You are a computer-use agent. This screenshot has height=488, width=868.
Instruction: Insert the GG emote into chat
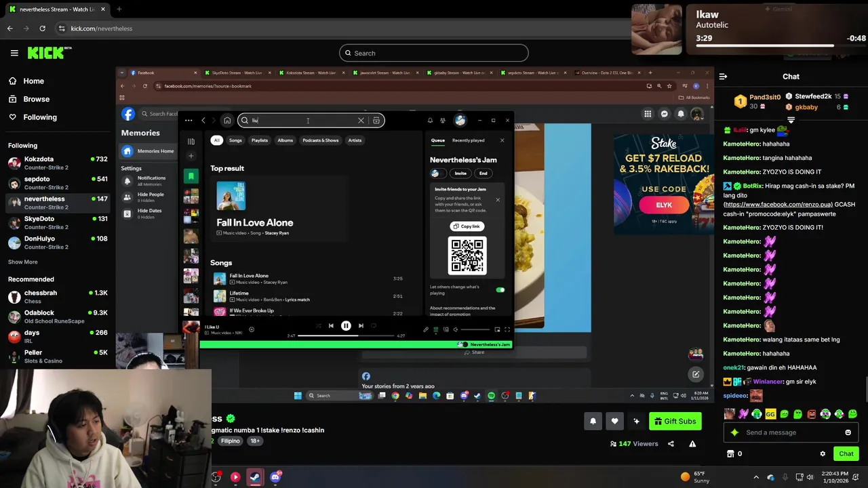pos(770,413)
